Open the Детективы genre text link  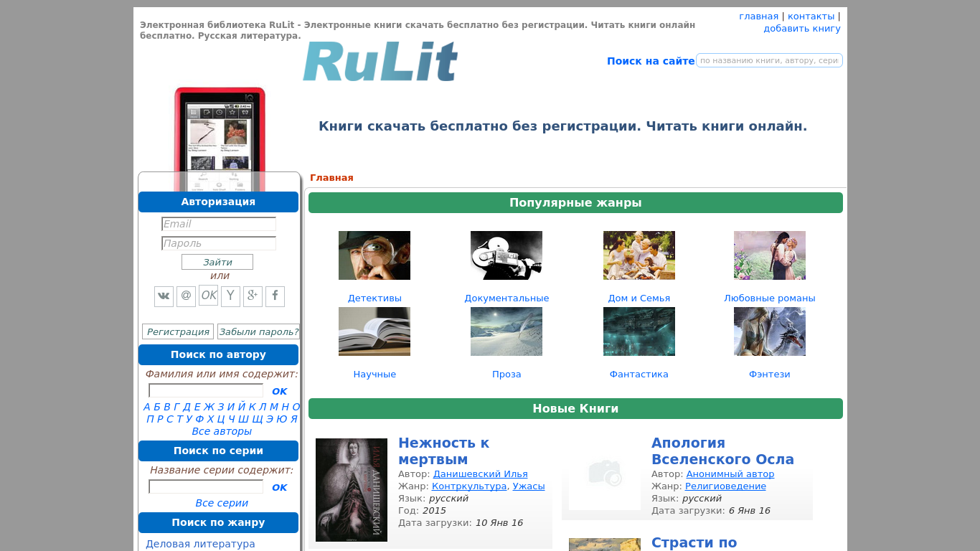point(374,298)
